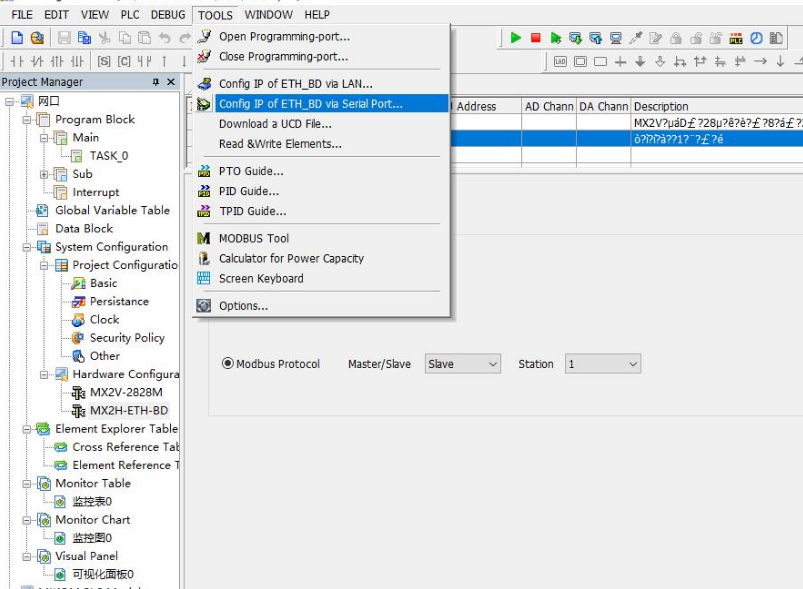Screen dimensions: 803x589
Task: Close the Project Manager panel
Action: pyautogui.click(x=171, y=82)
